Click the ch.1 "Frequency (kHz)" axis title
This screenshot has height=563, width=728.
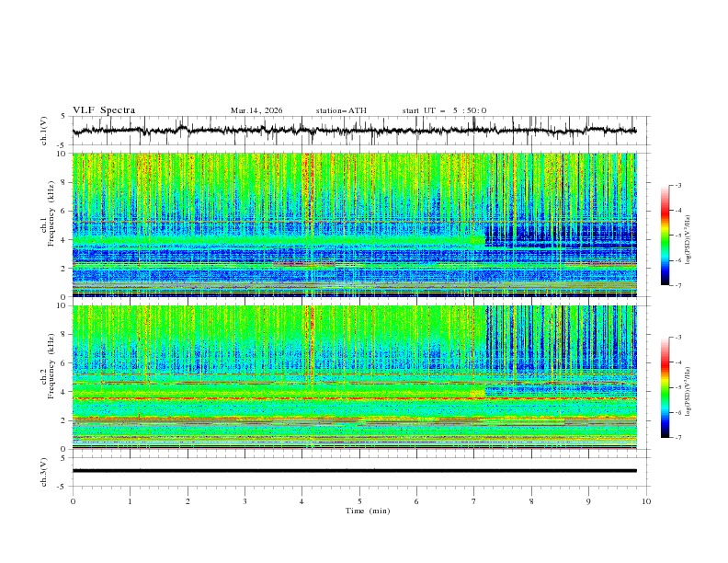coord(51,213)
